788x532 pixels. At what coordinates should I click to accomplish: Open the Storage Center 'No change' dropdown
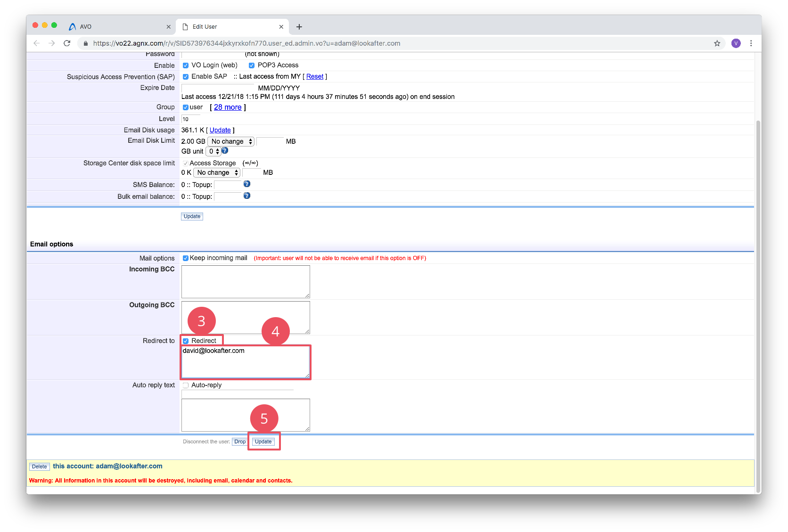coord(217,172)
